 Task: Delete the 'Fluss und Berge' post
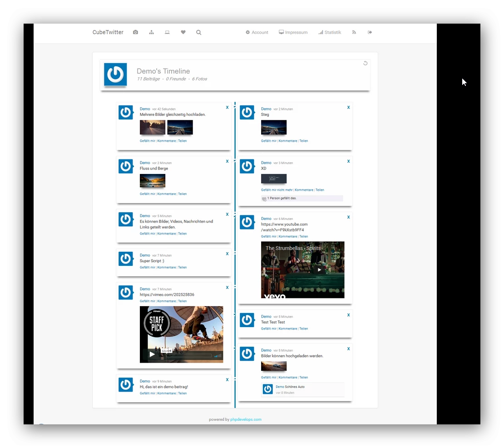pos(227,161)
